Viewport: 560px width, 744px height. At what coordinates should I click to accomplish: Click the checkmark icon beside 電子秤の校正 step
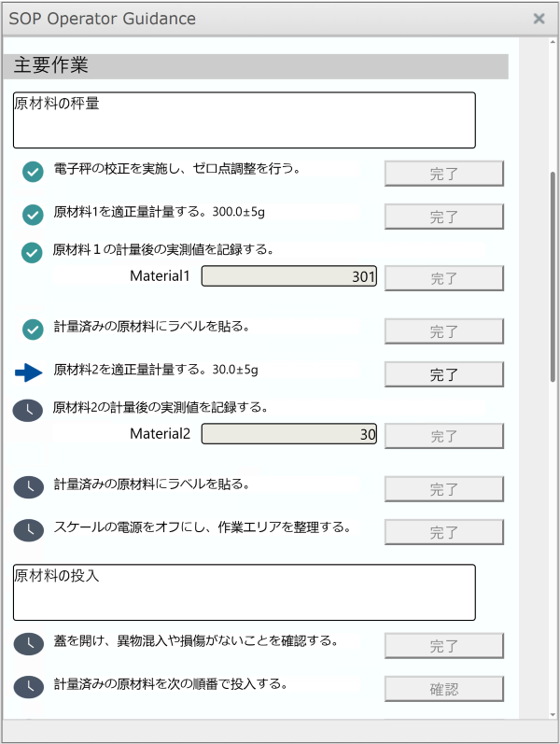click(33, 172)
